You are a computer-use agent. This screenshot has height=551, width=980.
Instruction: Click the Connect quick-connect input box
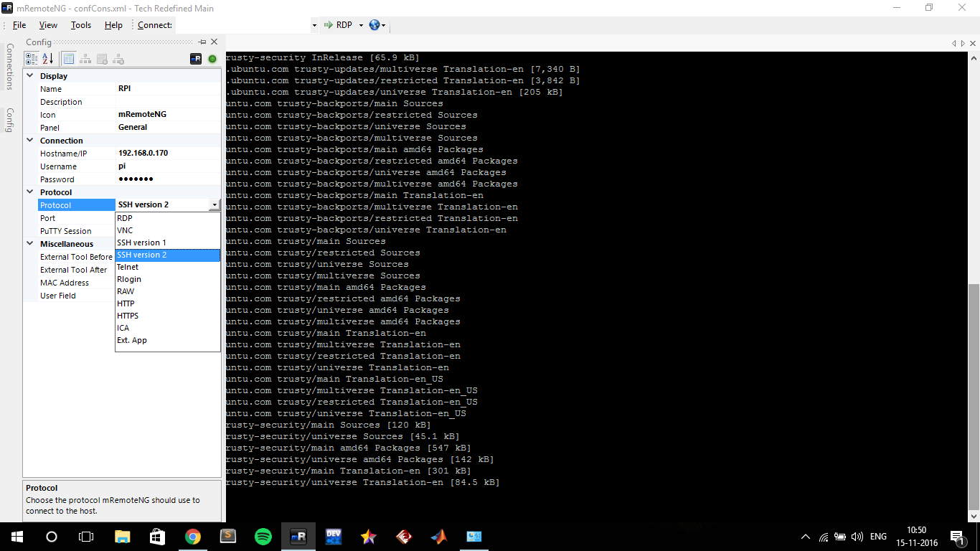click(x=242, y=25)
